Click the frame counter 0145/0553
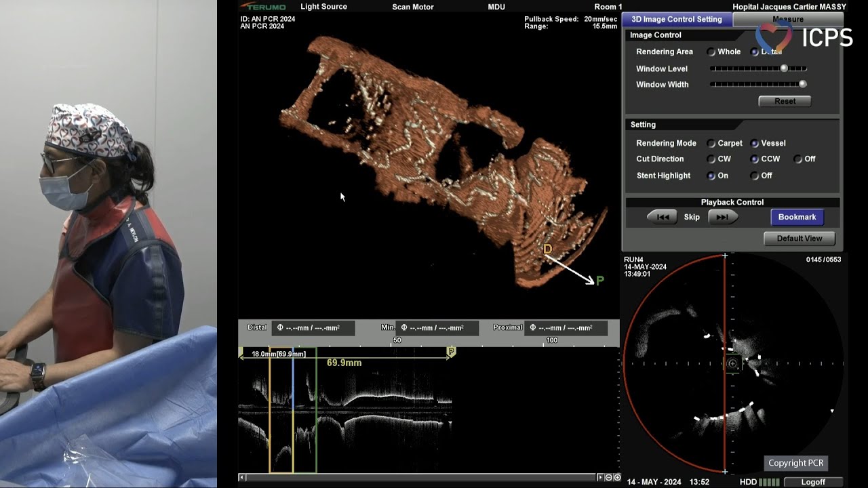The width and height of the screenshot is (868, 488). (x=823, y=260)
